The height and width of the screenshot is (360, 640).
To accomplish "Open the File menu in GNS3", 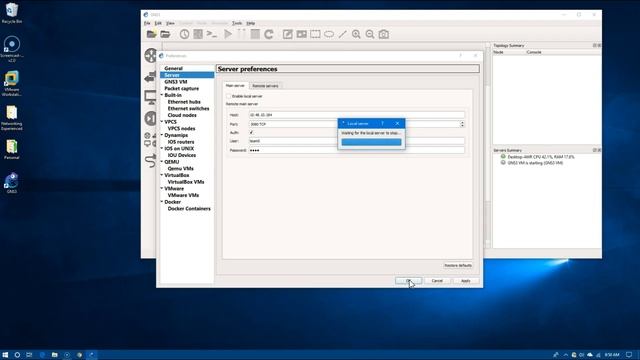I will (147, 23).
